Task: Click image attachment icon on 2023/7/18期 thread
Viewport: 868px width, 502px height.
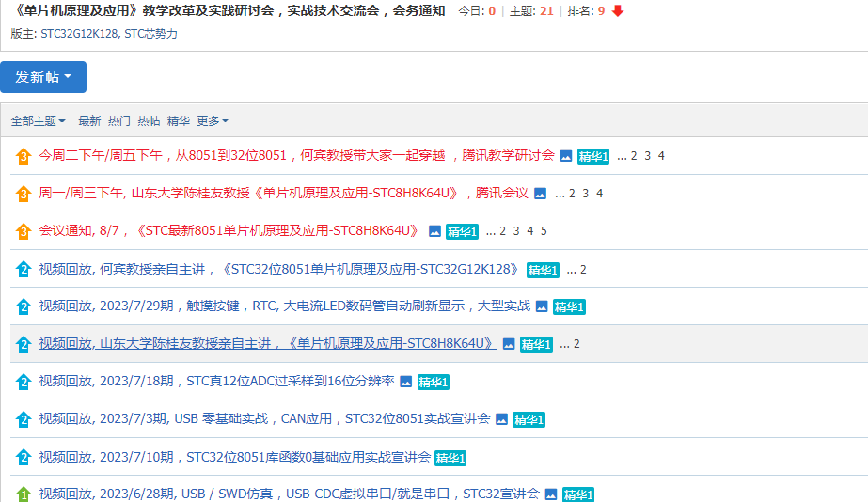Action: pyautogui.click(x=405, y=382)
